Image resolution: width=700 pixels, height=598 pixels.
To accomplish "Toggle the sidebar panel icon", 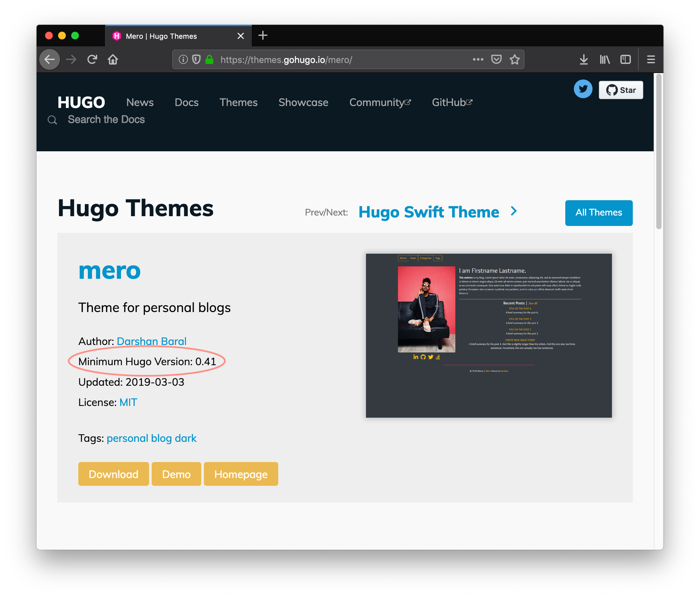I will 625,60.
